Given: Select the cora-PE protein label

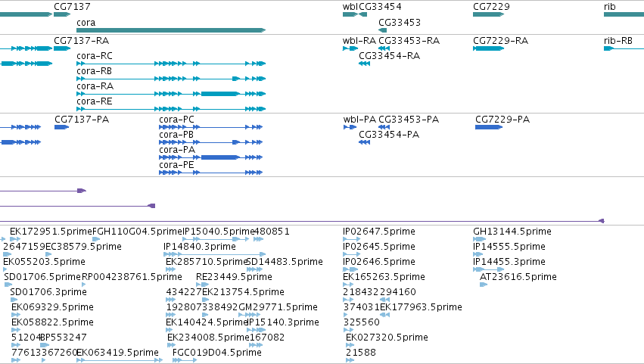Looking at the screenshot, I should point(176,165).
